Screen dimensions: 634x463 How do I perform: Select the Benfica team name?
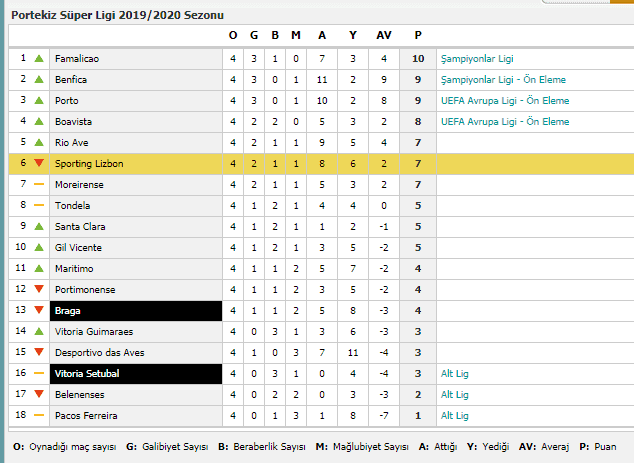pos(71,80)
